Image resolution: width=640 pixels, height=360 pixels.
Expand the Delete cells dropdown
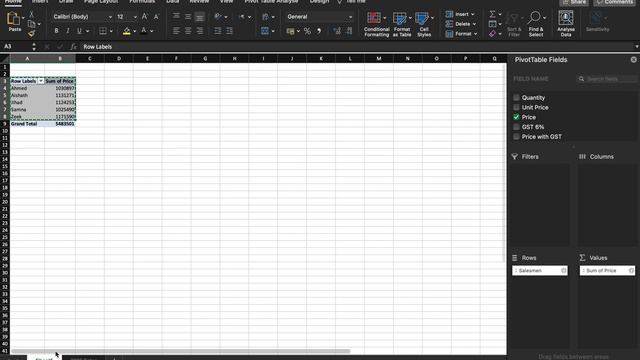tap(474, 24)
